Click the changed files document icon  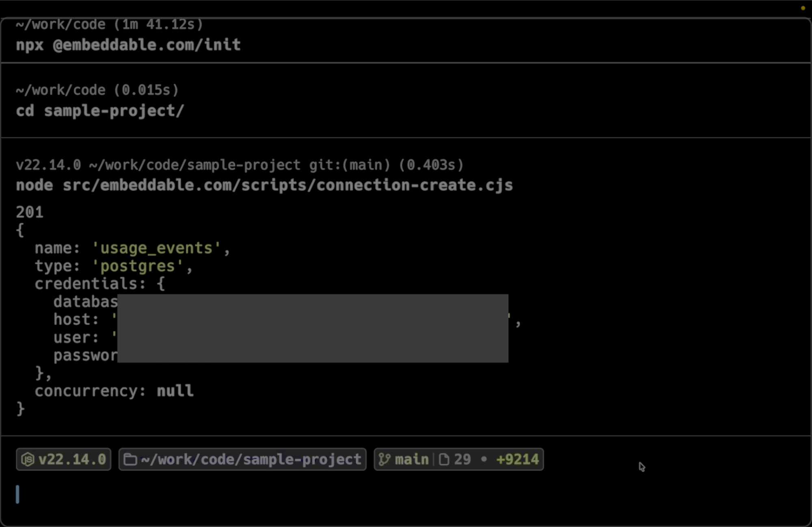coord(444,460)
